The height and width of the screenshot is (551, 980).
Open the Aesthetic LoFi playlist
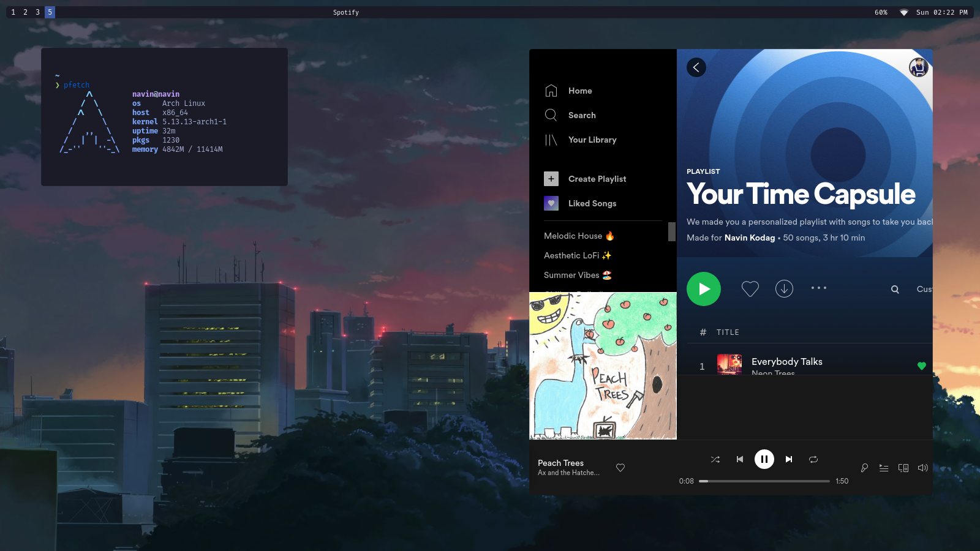tap(578, 255)
